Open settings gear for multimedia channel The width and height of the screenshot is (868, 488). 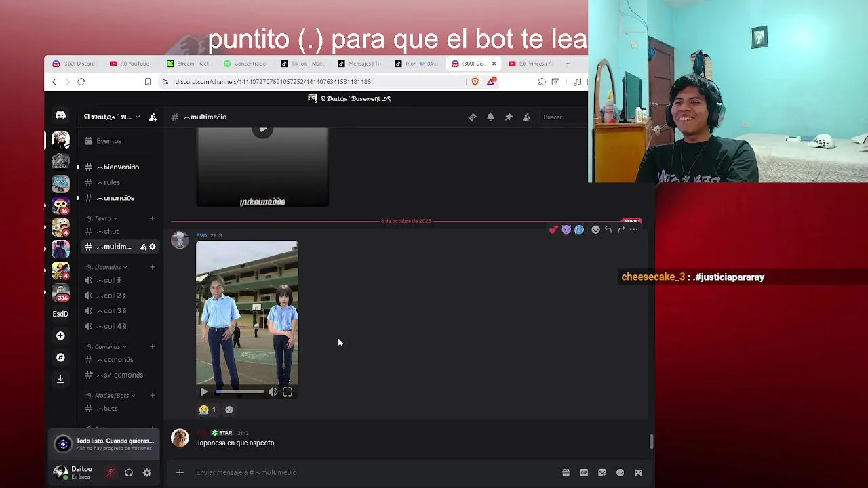(152, 247)
